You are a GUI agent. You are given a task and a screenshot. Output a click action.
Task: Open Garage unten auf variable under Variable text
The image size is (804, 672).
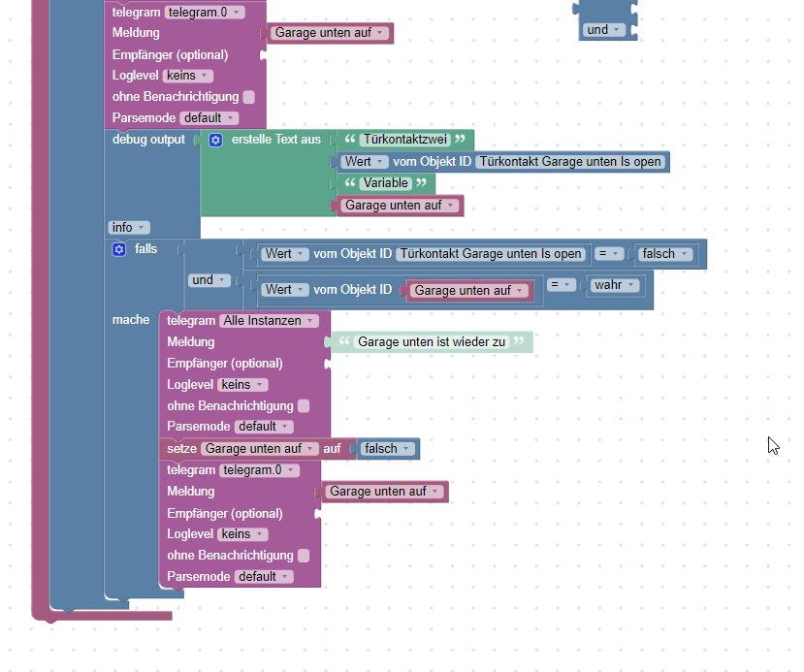click(400, 206)
